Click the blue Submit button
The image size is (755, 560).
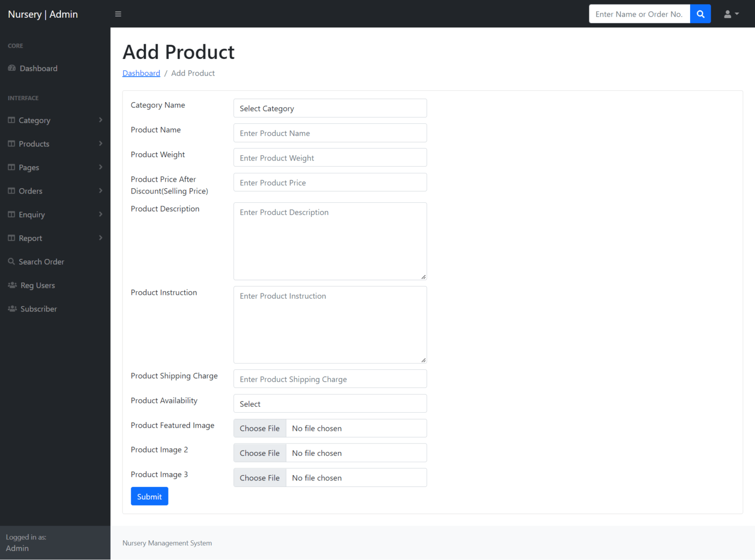click(x=149, y=497)
